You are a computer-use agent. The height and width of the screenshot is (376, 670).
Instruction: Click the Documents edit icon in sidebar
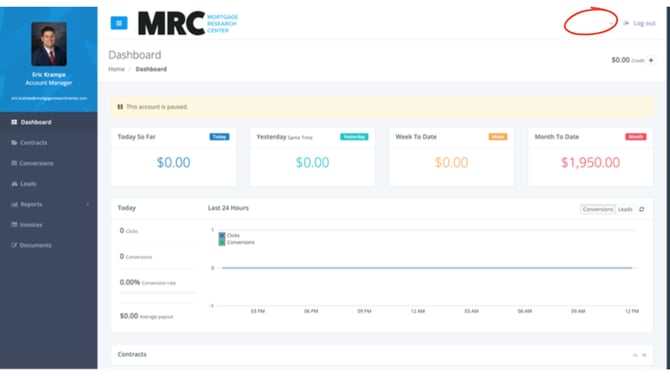(14, 245)
